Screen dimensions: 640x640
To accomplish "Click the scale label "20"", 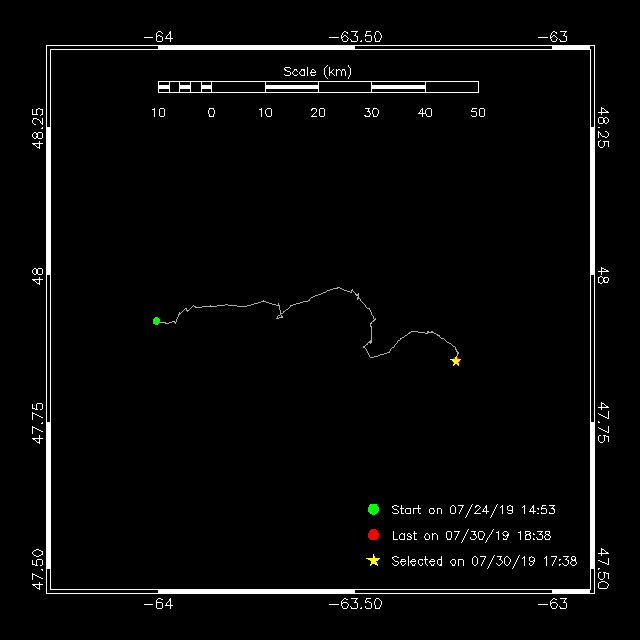I will [318, 113].
